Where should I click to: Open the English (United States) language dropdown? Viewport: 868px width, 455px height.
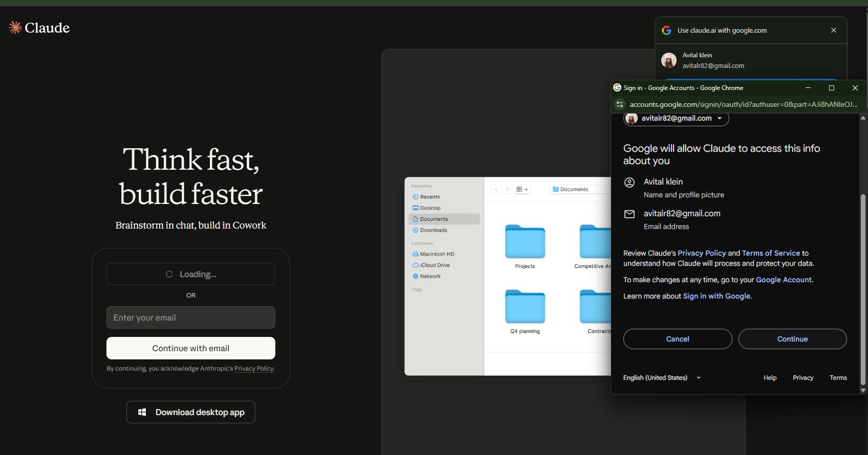(662, 378)
